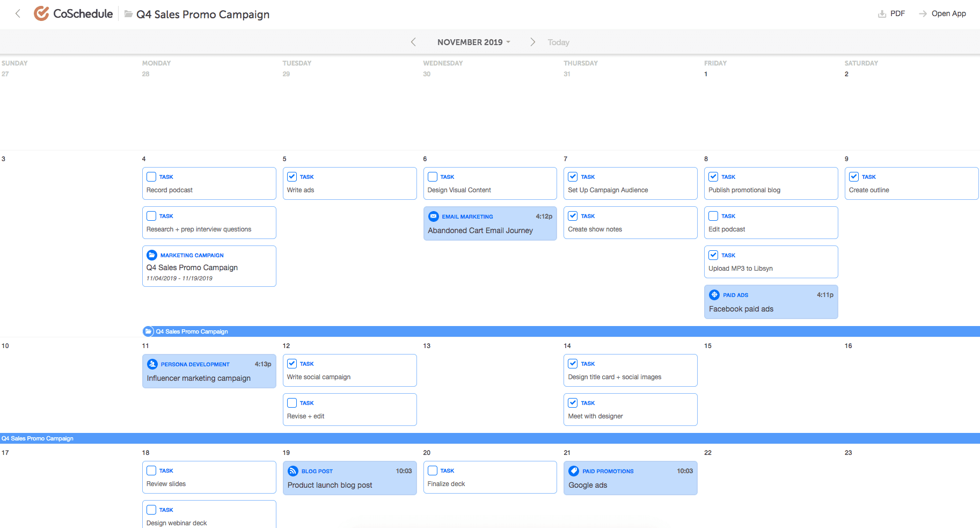The height and width of the screenshot is (528, 980).
Task: Open the Abandoned Cart Email Journey card
Action: (490, 223)
